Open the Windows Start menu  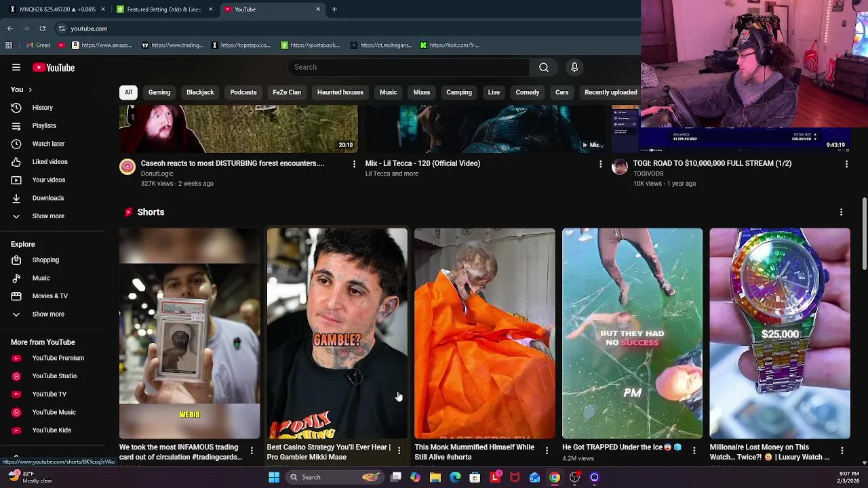tap(274, 477)
